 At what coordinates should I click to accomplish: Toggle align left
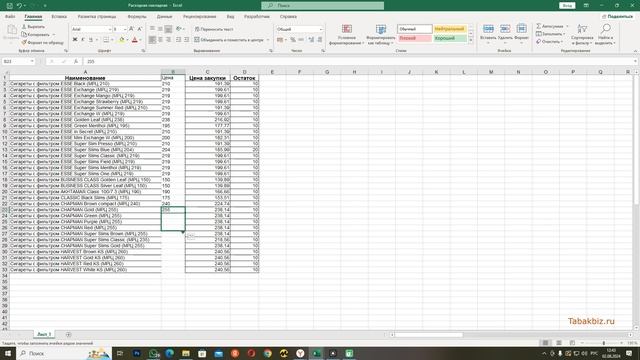point(152,40)
